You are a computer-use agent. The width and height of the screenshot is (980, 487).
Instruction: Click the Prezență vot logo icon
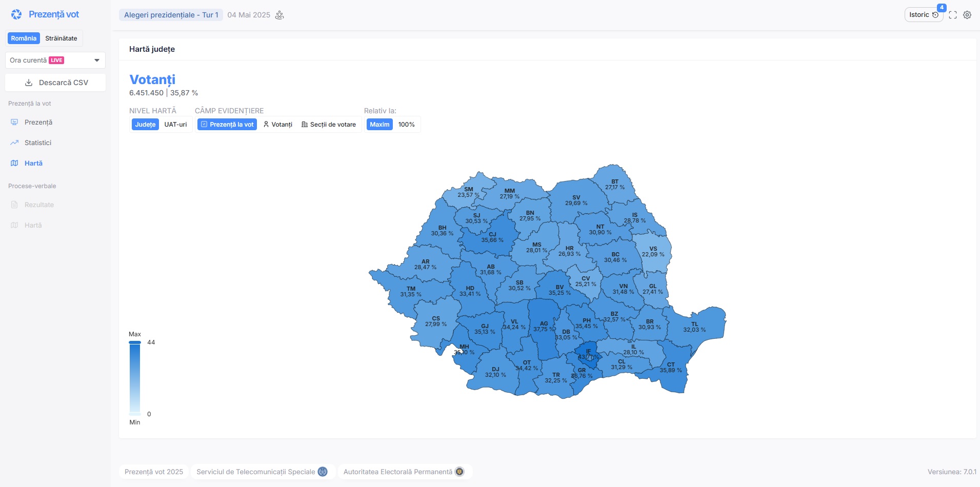click(x=16, y=14)
